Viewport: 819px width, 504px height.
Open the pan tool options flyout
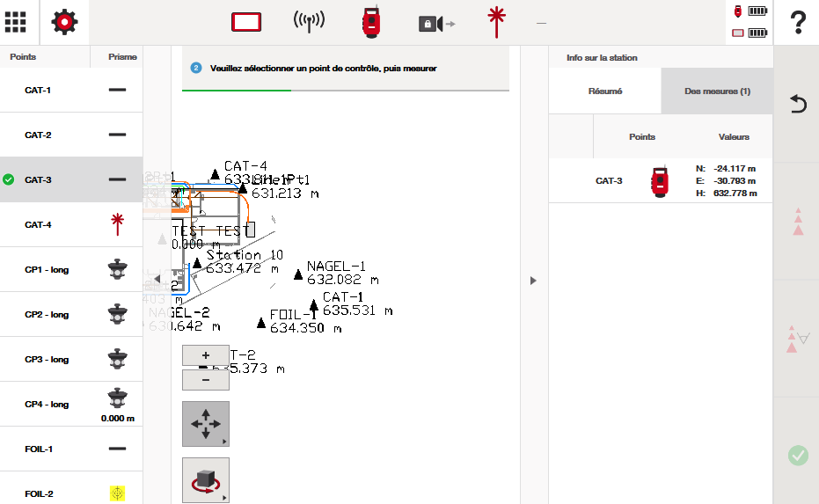205,425
